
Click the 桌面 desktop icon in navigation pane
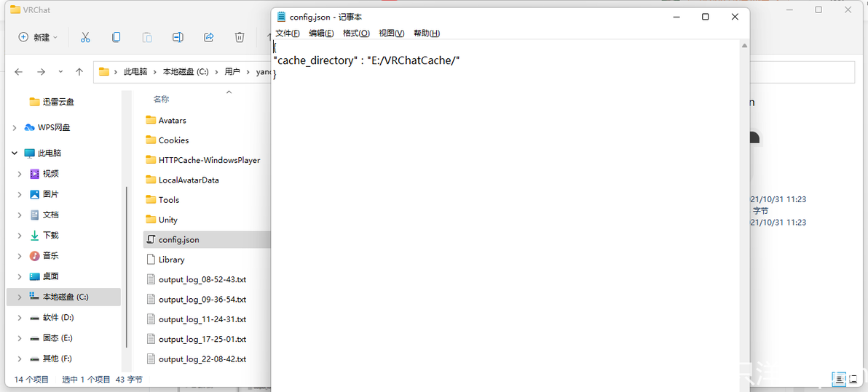pyautogui.click(x=35, y=276)
